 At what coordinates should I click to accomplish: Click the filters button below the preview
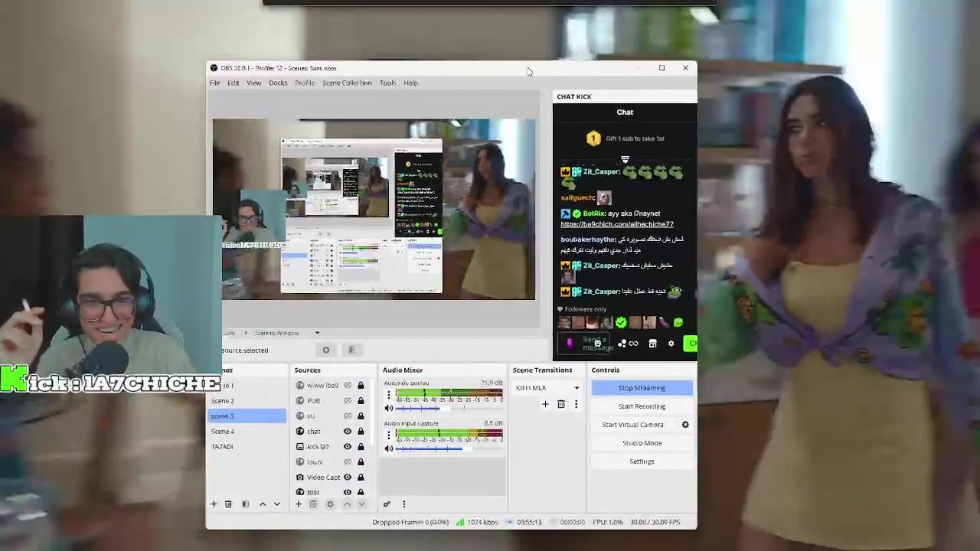(x=351, y=350)
